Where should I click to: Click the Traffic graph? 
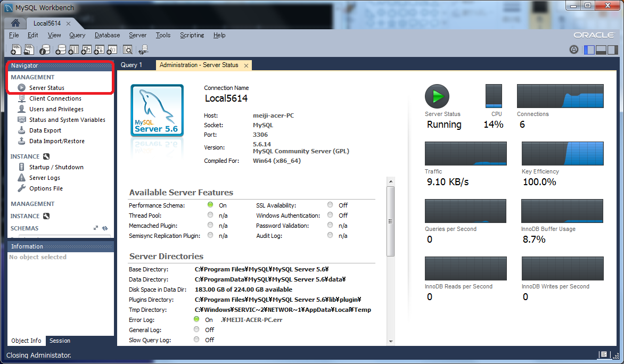tap(466, 154)
